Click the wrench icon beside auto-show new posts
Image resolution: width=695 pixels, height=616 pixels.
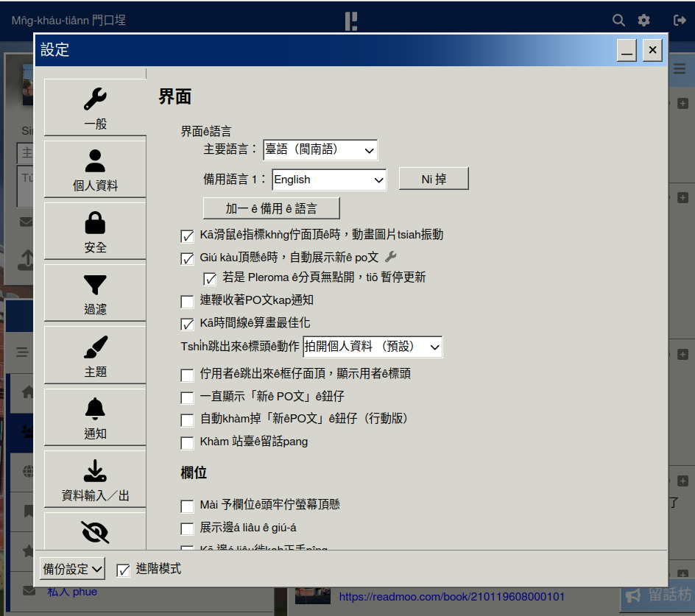coord(391,257)
